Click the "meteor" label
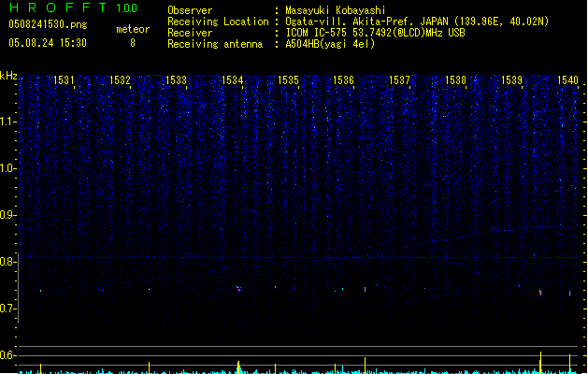Viewport: 588px width, 374px height. 133,29
